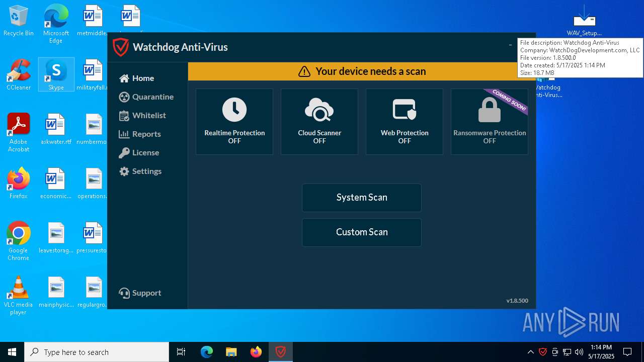Open the Home section in Watchdog sidebar

click(136, 78)
